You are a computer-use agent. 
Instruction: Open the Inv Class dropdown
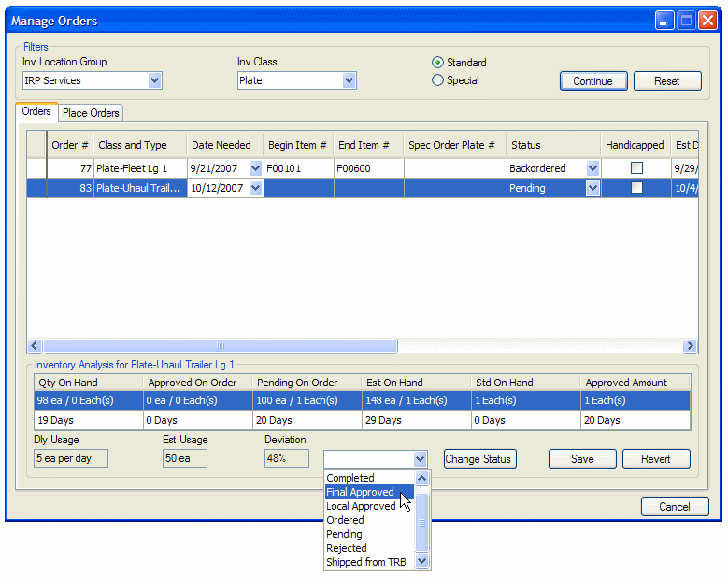click(x=350, y=80)
